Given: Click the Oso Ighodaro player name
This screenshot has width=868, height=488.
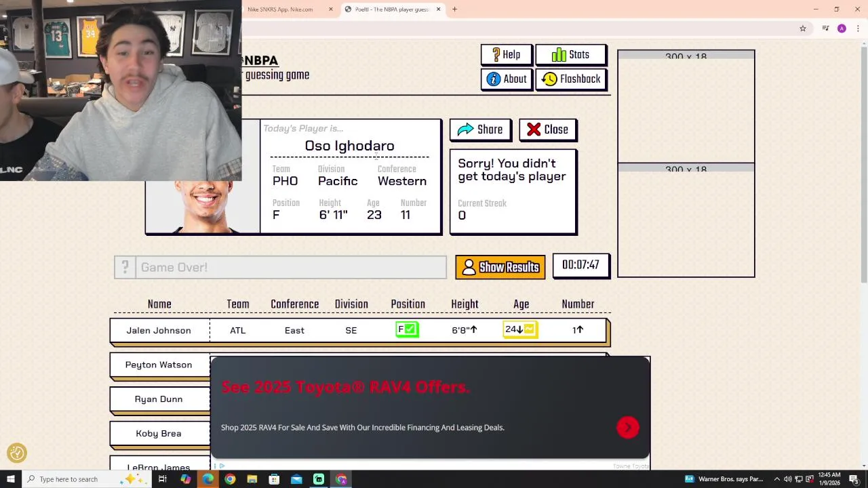Looking at the screenshot, I should point(349,146).
